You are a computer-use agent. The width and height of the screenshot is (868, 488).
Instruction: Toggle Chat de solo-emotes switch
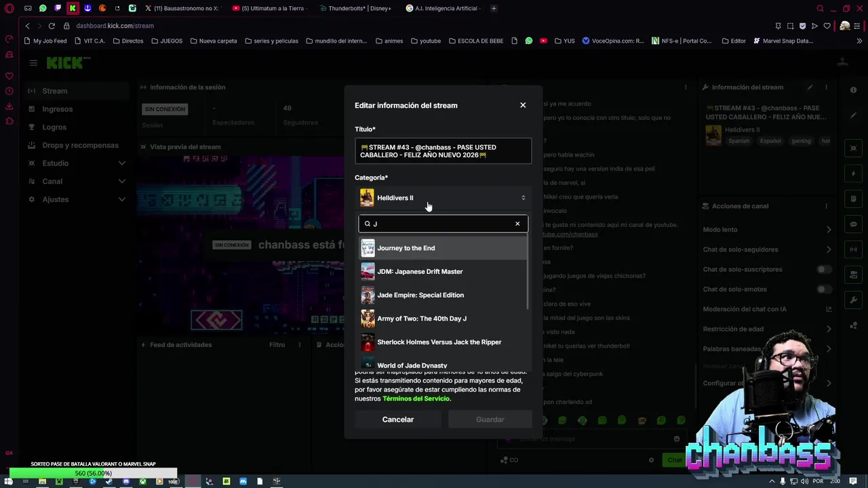pos(824,289)
